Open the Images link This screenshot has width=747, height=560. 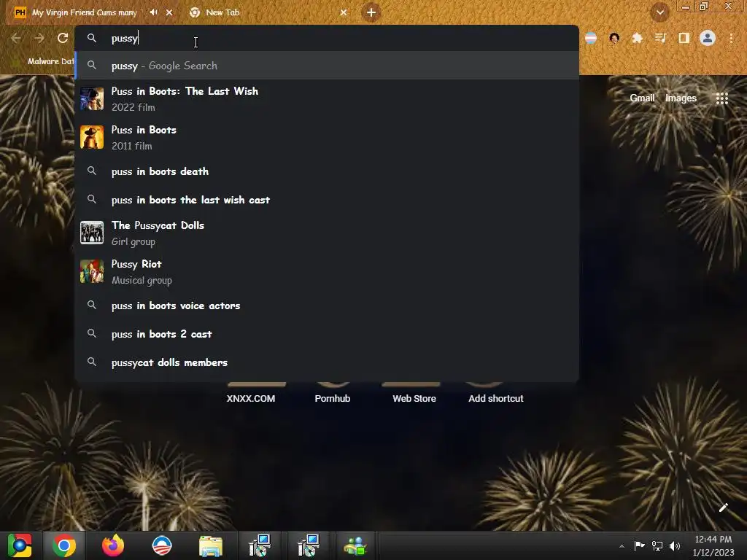point(681,98)
